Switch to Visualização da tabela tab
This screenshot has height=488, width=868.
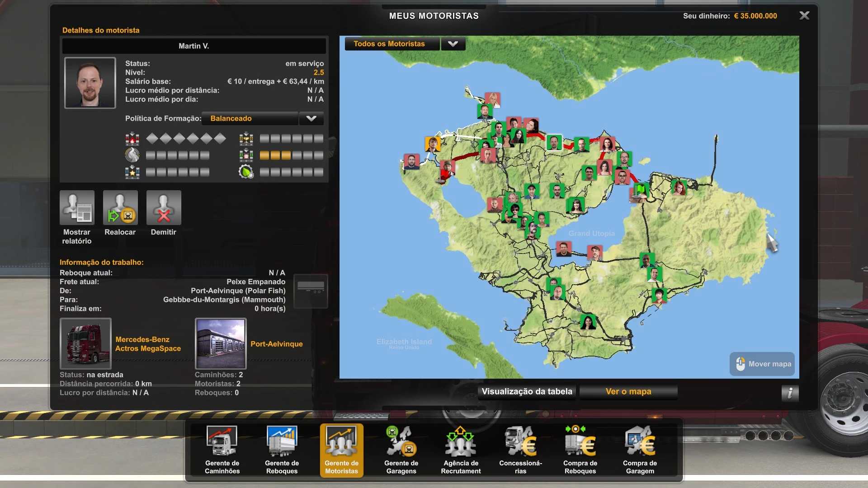[x=527, y=392]
